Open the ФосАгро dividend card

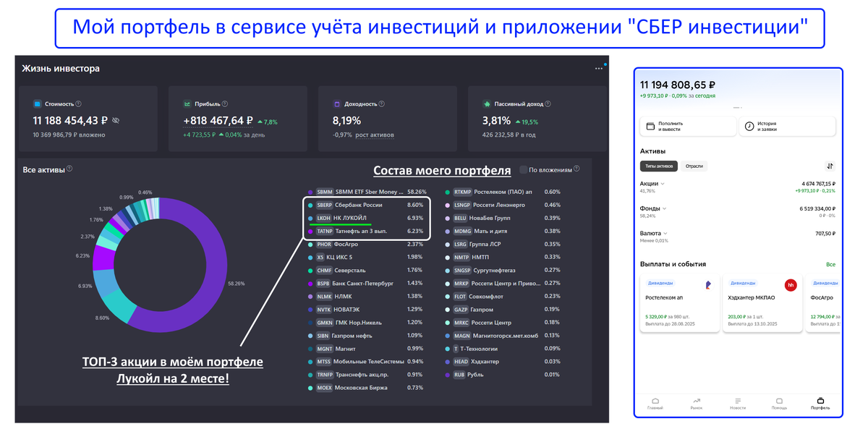[x=824, y=303]
